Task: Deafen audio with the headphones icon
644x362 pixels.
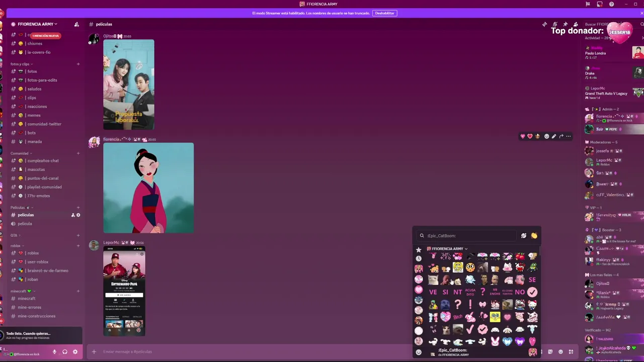Action: [x=64, y=352]
